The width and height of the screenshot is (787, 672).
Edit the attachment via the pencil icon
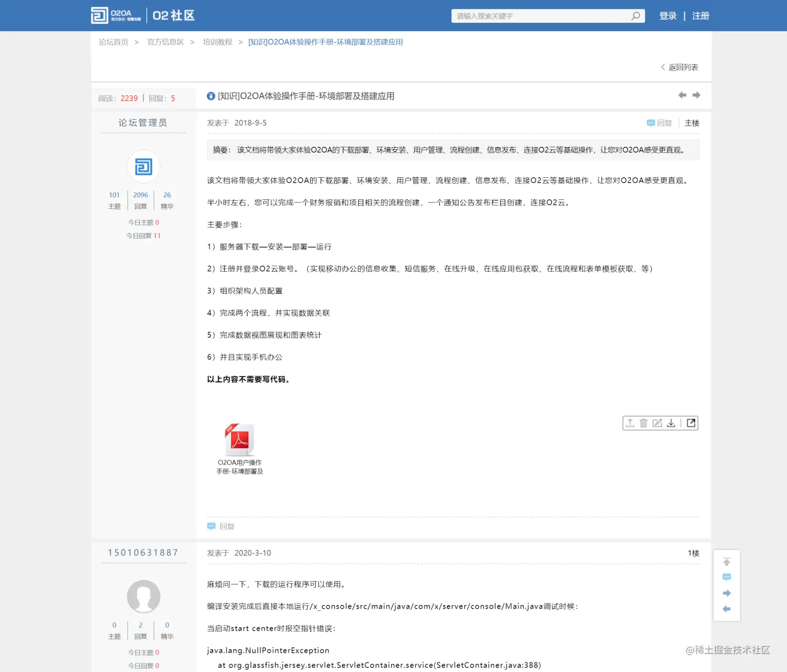click(657, 423)
